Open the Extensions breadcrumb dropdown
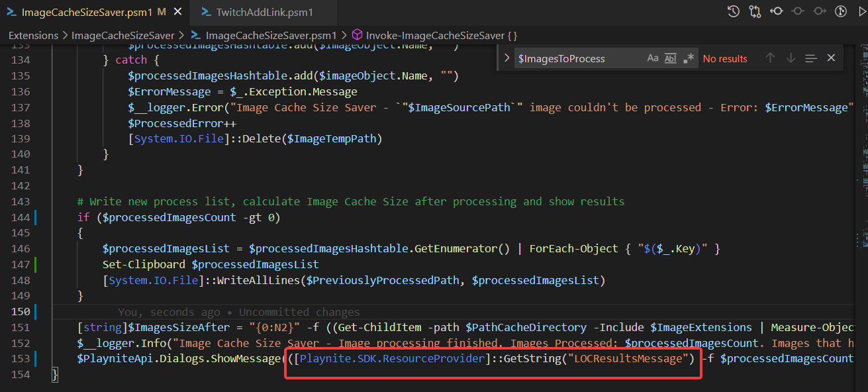868x392 pixels. pos(33,35)
